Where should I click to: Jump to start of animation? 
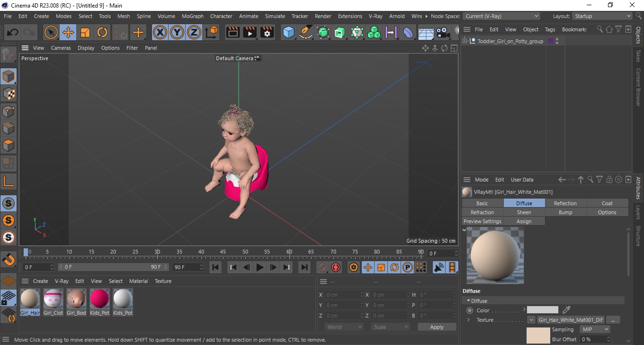pos(215,267)
